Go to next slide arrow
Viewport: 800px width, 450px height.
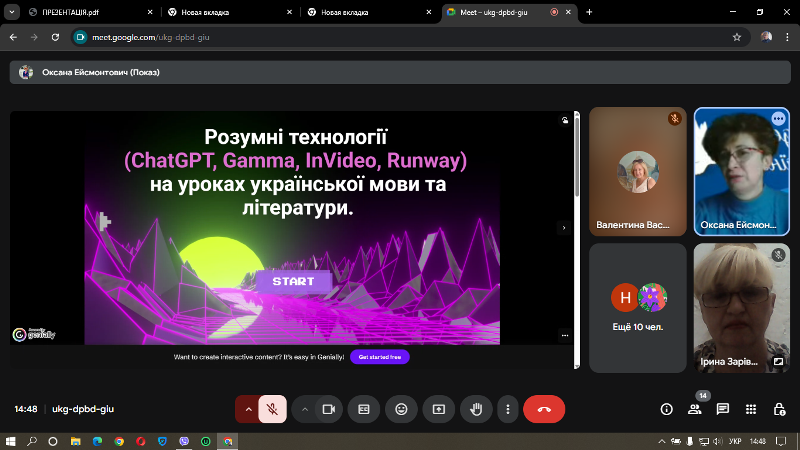coord(564,228)
